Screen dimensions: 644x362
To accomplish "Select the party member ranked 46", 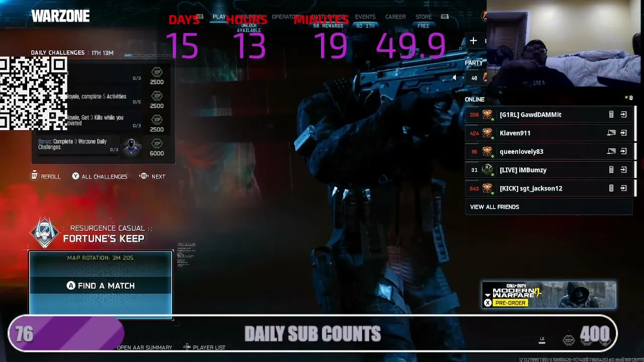I will pos(474,78).
